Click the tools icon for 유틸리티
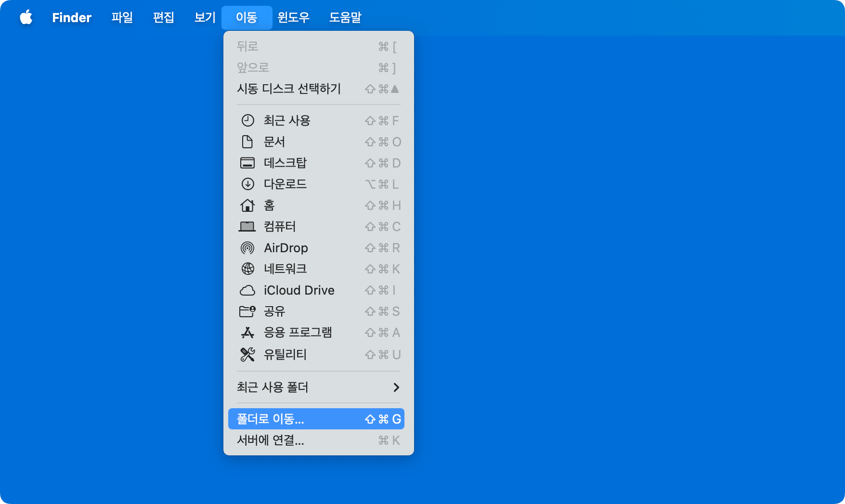Viewport: 845px width, 504px height. point(247,355)
